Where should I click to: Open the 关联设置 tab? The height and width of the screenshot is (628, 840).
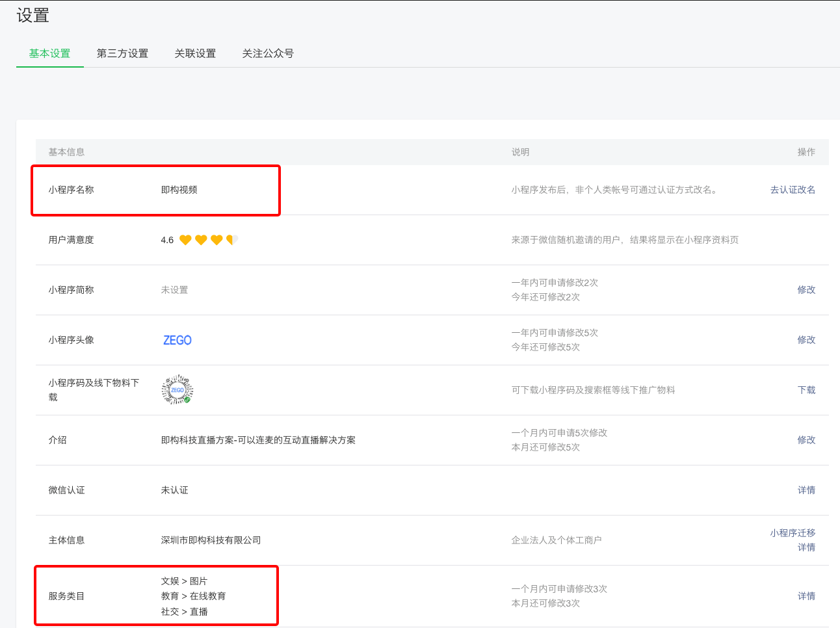pyautogui.click(x=195, y=53)
